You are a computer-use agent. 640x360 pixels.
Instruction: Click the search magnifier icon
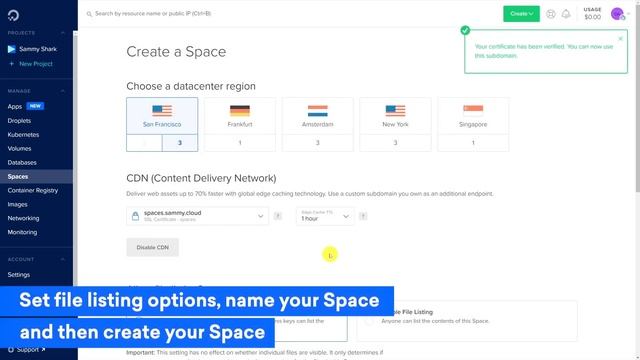89,14
